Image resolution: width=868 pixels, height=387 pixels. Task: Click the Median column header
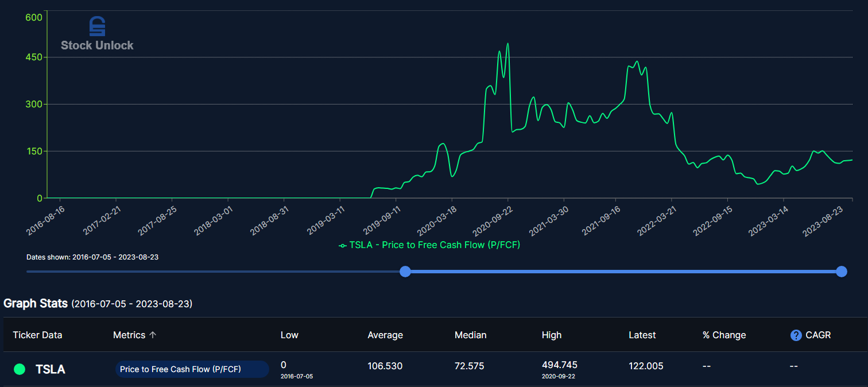[x=471, y=335]
